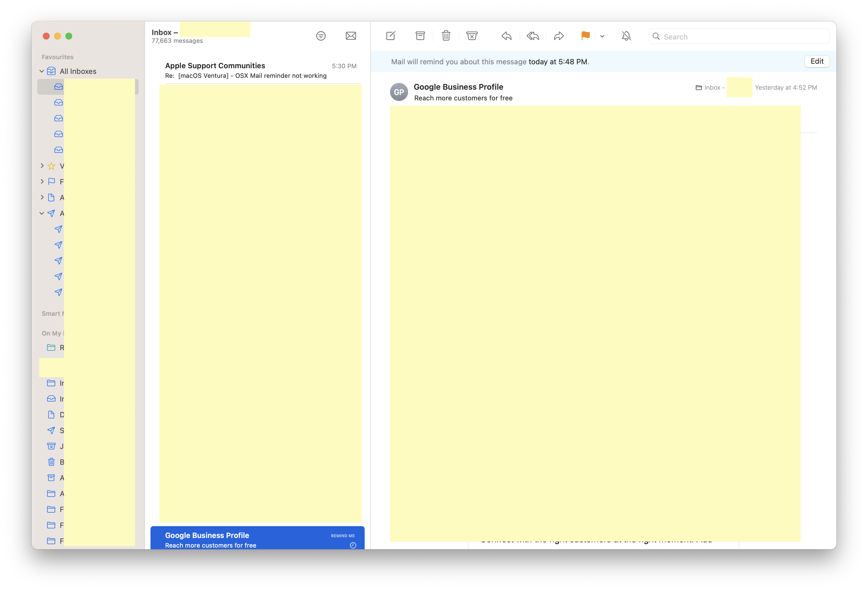The width and height of the screenshot is (868, 591).
Task: Expand the star VIP mailbox group
Action: (42, 166)
